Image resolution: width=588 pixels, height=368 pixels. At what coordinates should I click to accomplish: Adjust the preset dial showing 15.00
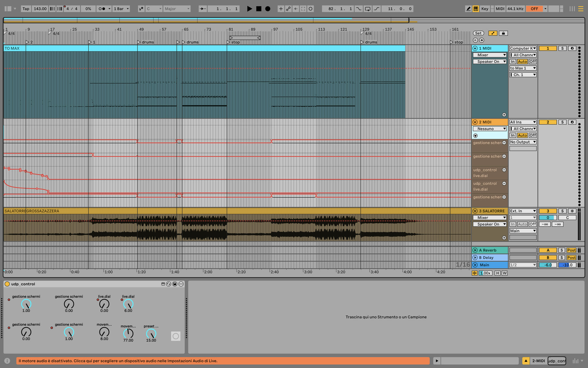point(151,333)
